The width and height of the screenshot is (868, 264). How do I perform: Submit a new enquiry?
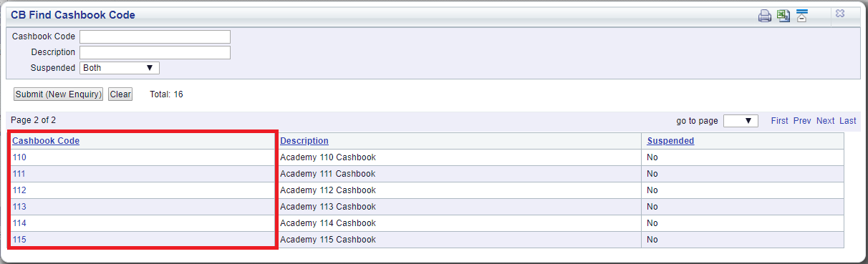(59, 94)
